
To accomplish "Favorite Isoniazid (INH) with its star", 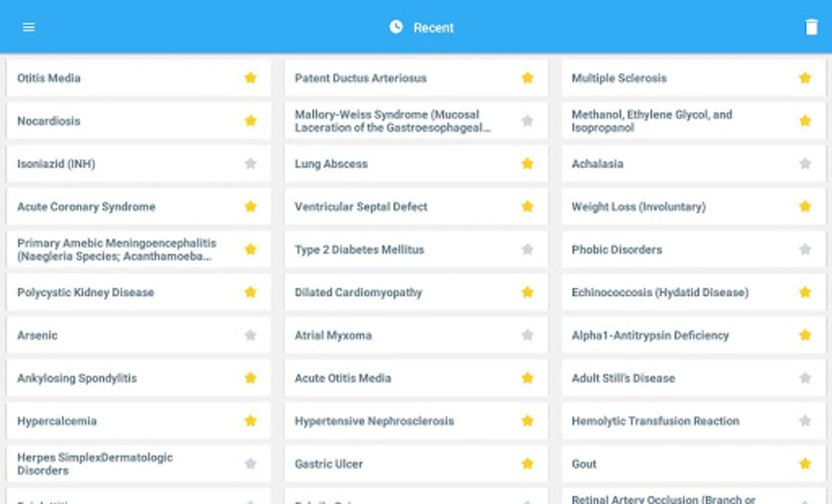I will coord(250,164).
